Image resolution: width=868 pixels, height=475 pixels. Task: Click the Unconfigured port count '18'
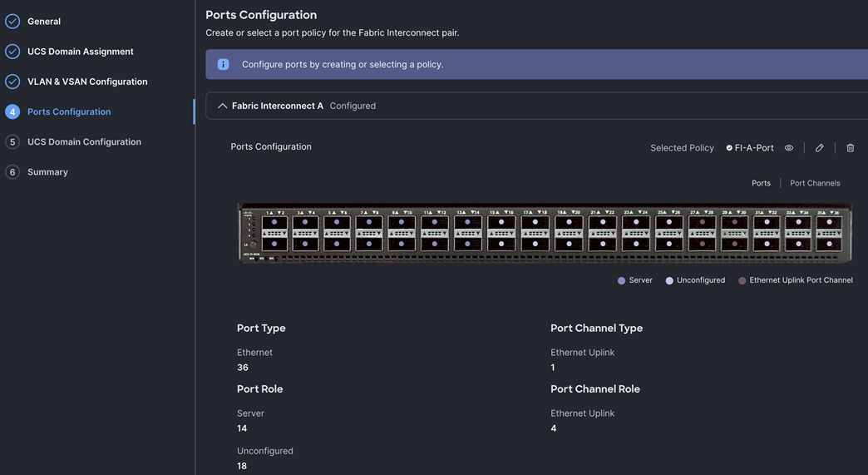click(242, 466)
